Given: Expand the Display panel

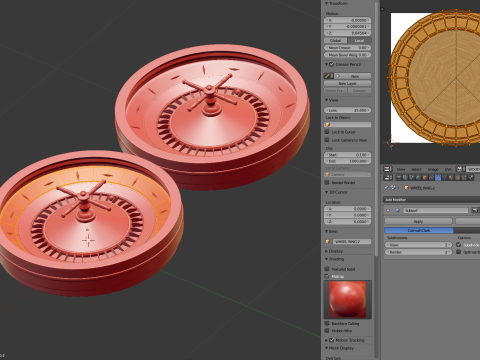Looking at the screenshot, I should (x=327, y=251).
